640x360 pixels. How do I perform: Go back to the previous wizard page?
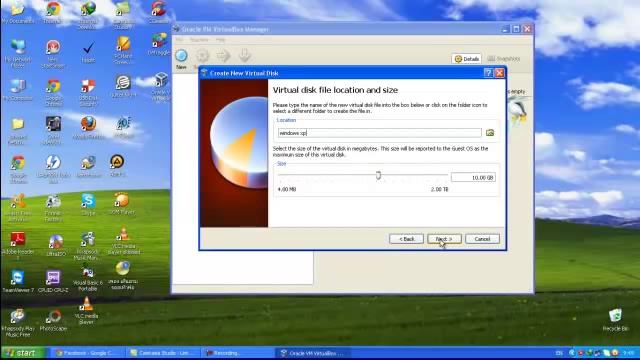pyautogui.click(x=406, y=239)
